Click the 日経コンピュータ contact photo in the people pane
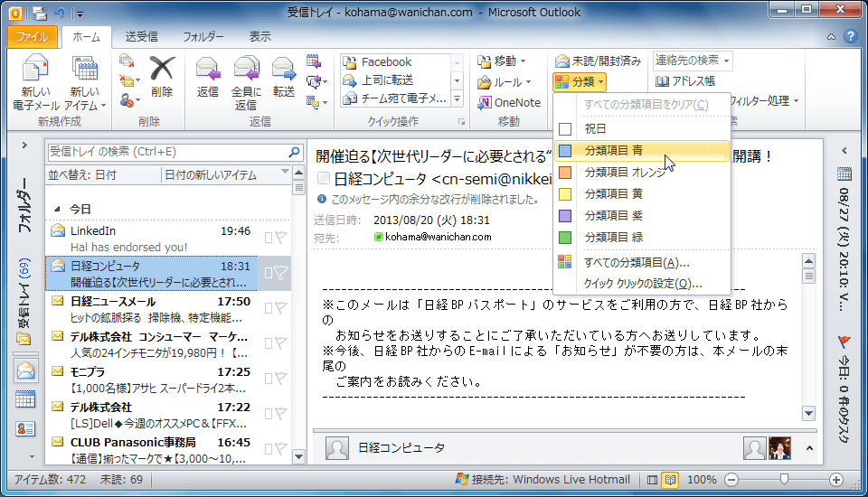This screenshot has width=868, height=497. point(337,448)
